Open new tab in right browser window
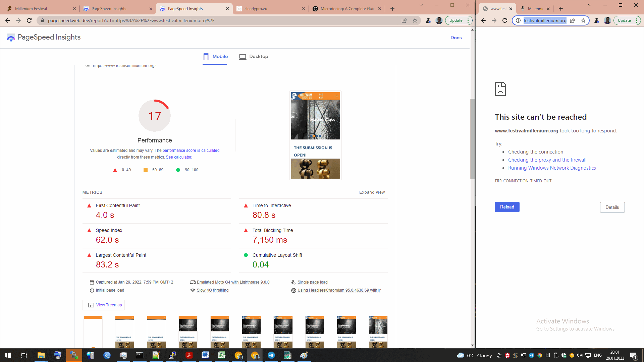 coord(561,9)
